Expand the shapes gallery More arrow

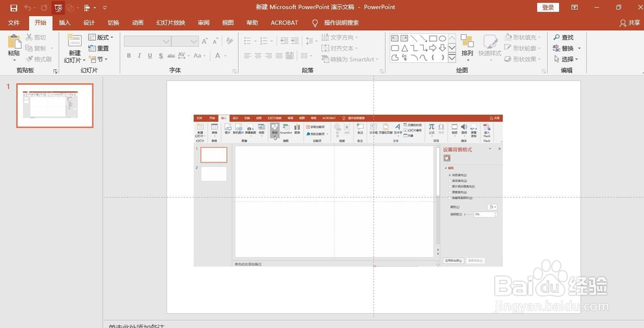[452, 58]
